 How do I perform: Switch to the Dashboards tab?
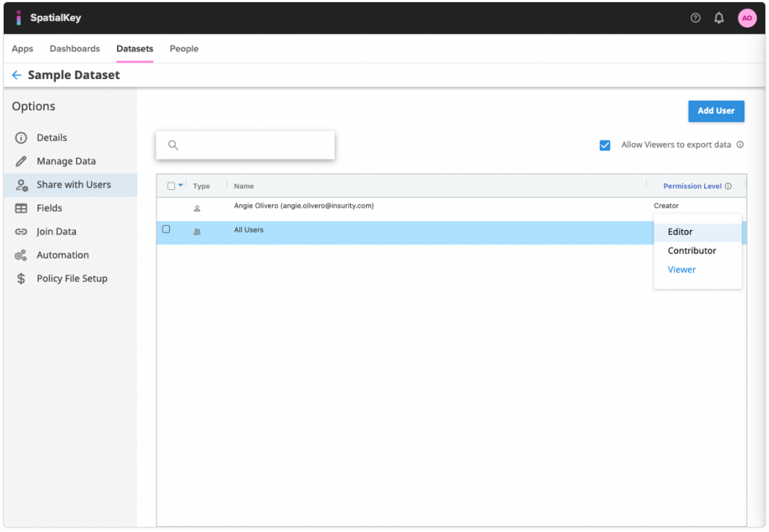click(75, 49)
